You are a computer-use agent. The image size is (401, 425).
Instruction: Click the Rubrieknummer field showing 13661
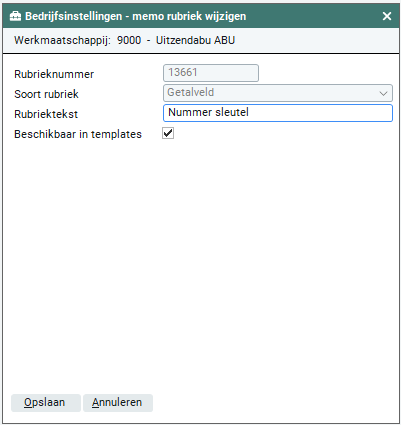(x=211, y=73)
